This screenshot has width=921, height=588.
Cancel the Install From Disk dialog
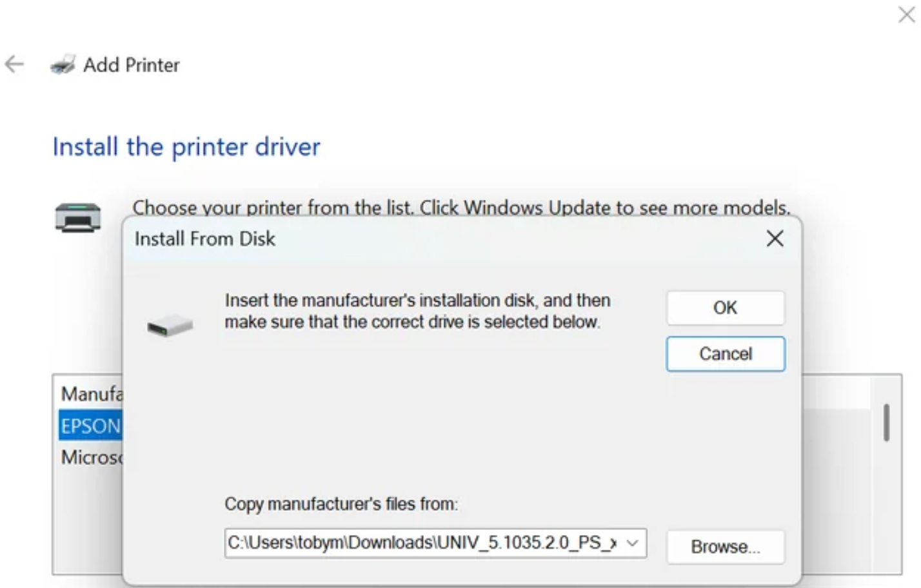724,353
